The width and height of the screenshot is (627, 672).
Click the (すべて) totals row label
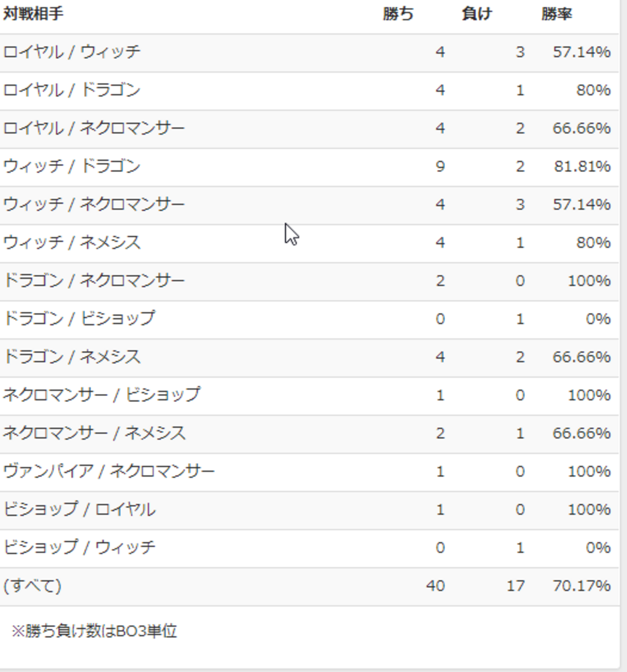(x=32, y=586)
